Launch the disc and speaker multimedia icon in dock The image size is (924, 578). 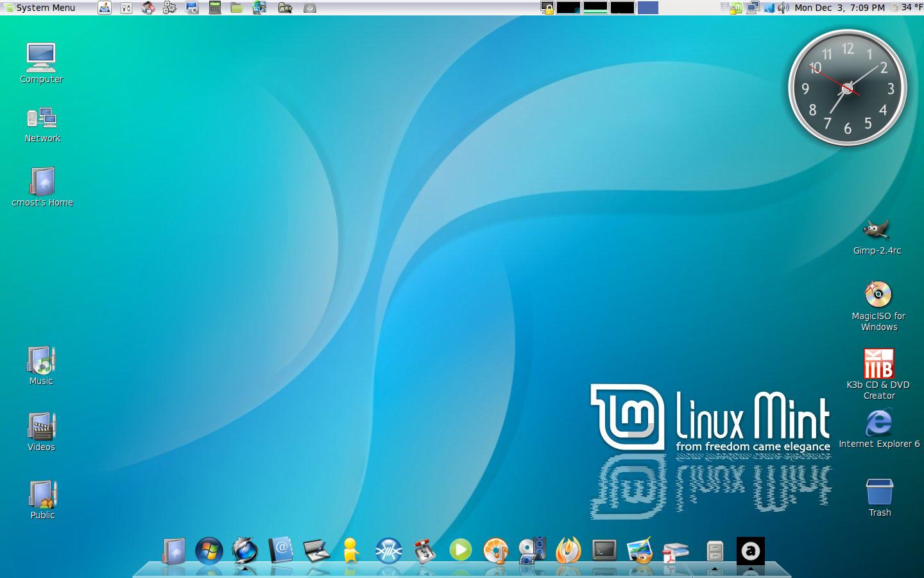tap(532, 551)
